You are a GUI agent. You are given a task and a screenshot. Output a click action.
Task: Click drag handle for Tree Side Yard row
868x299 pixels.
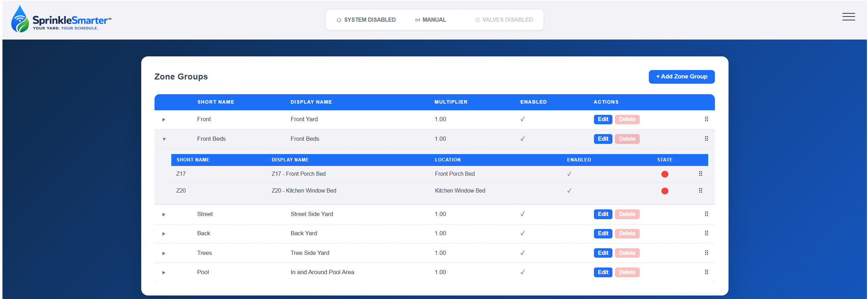[x=706, y=253]
